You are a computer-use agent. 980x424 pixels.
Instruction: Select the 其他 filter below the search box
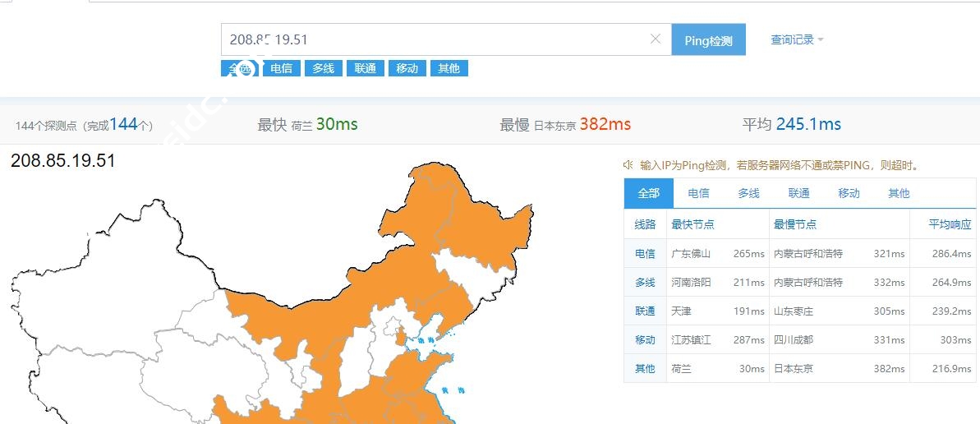click(449, 68)
